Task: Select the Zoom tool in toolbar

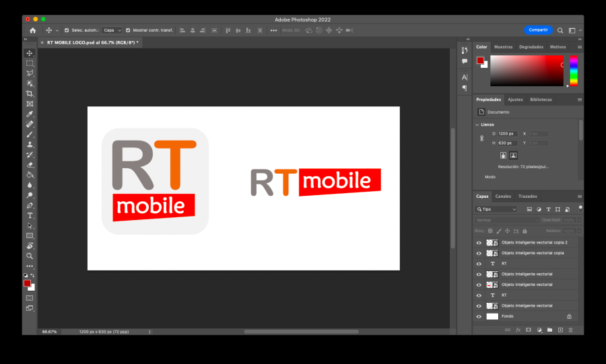Action: click(30, 256)
